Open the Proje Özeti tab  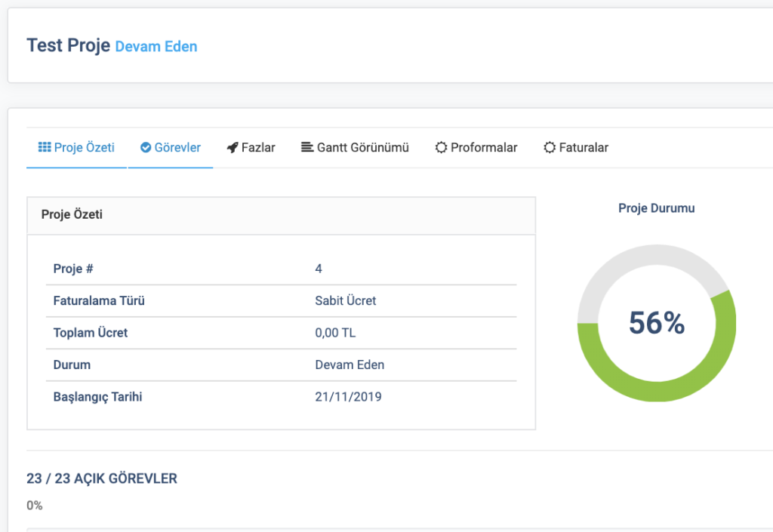point(76,147)
